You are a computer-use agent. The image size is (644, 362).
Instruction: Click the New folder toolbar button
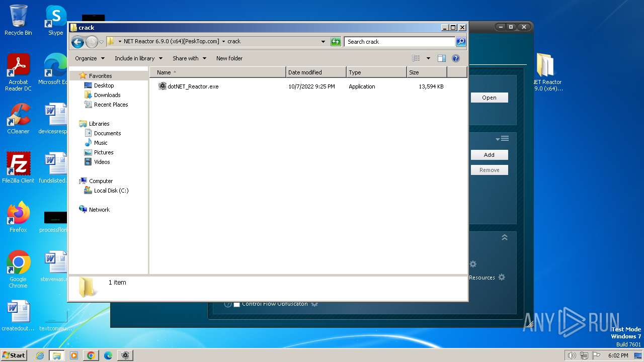(x=229, y=58)
